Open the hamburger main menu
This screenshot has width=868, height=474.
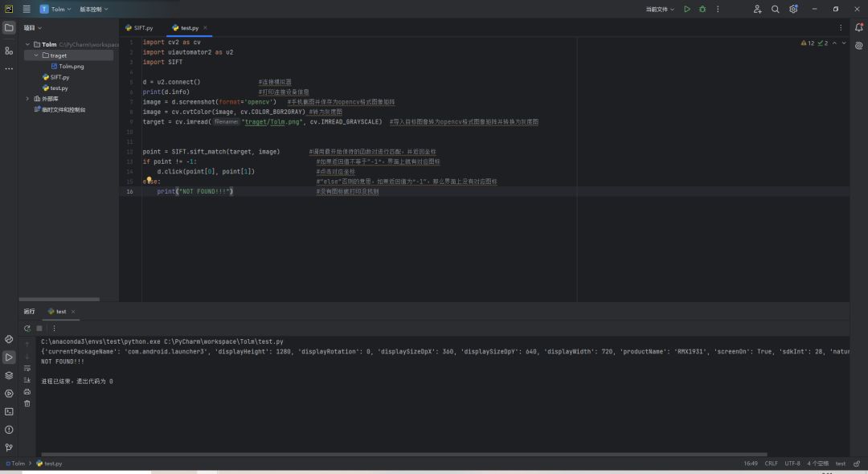point(27,9)
